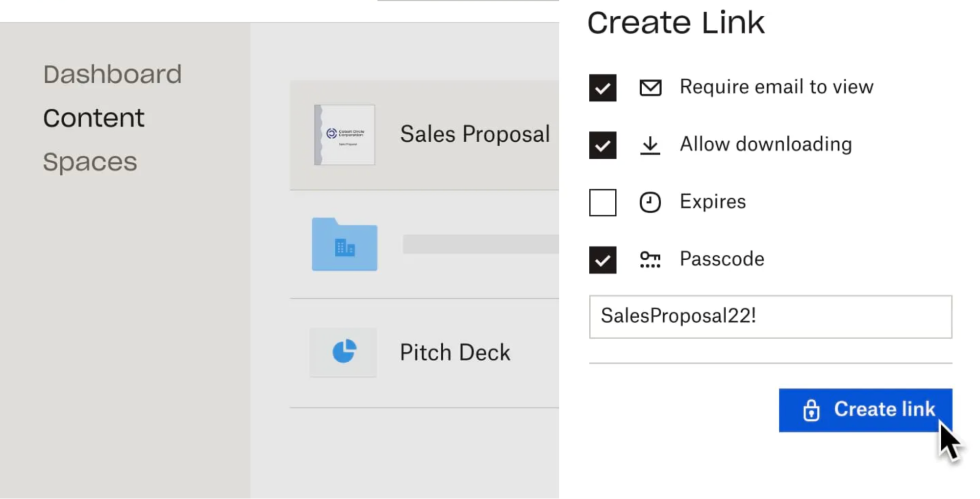Click the envelope icon beside Require email
The width and height of the screenshot is (980, 499).
point(650,88)
